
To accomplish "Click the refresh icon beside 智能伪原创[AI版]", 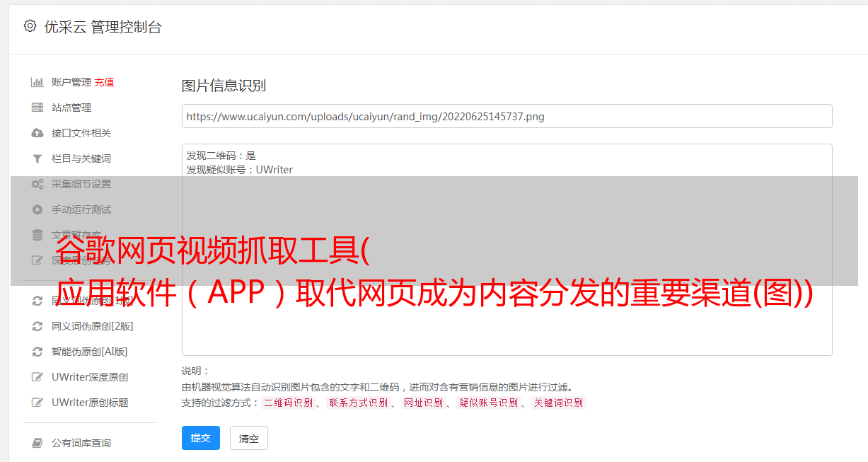I will tap(37, 352).
